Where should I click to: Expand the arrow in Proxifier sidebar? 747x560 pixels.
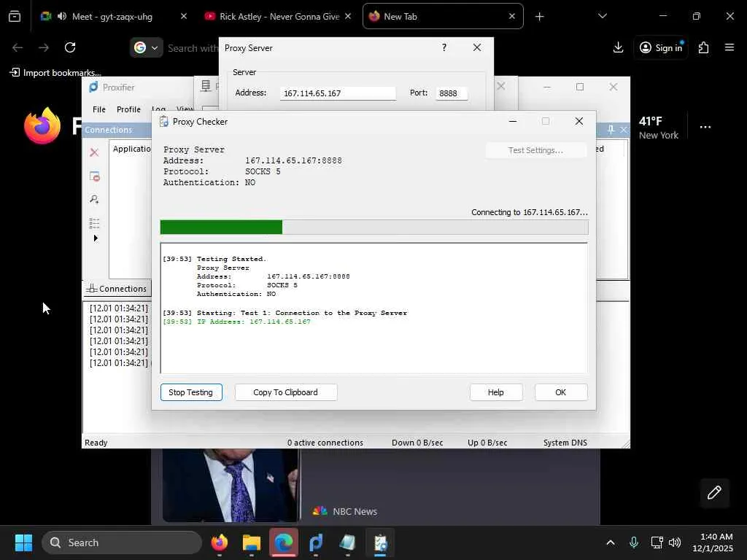pyautogui.click(x=96, y=238)
